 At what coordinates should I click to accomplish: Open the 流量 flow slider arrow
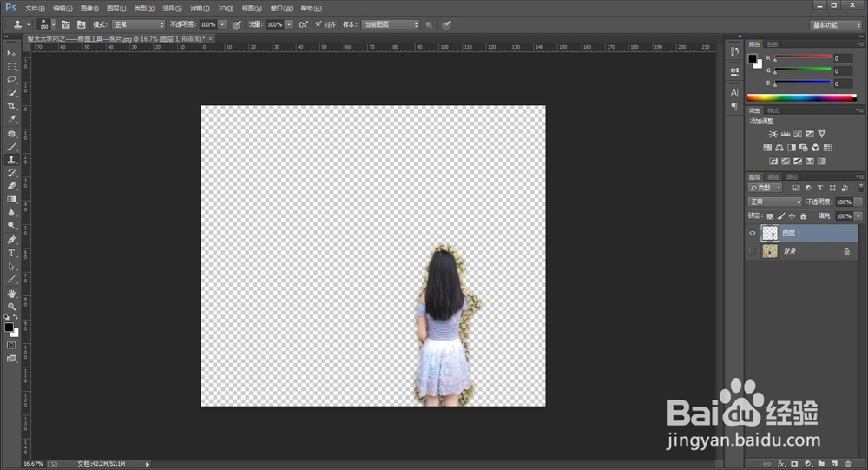click(289, 24)
